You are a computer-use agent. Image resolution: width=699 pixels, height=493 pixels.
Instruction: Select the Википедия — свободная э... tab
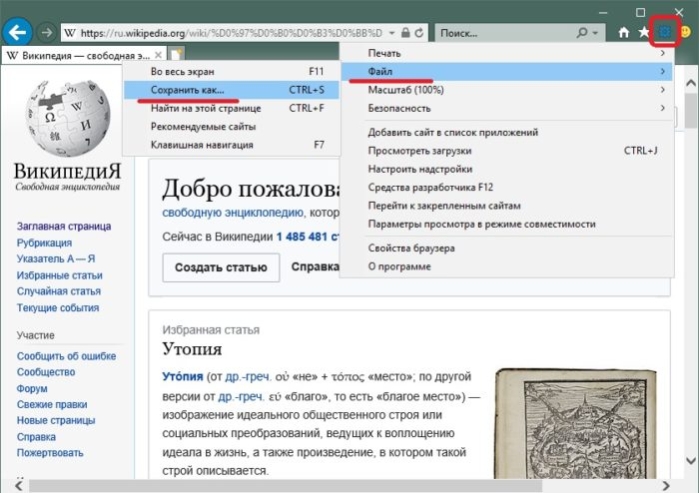[x=83, y=55]
